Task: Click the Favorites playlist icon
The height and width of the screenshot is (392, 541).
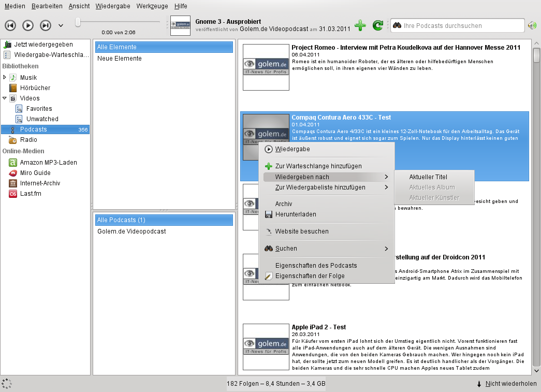Action: click(x=19, y=109)
